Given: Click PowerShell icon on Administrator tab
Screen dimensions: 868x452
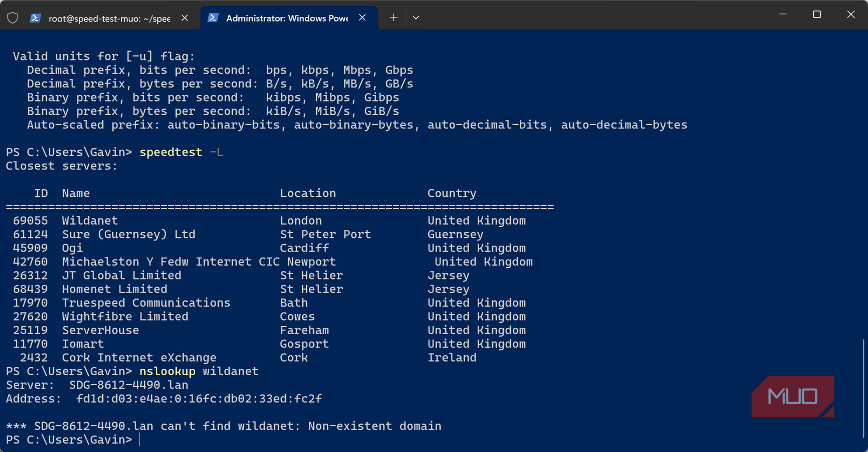Looking at the screenshot, I should (x=213, y=18).
